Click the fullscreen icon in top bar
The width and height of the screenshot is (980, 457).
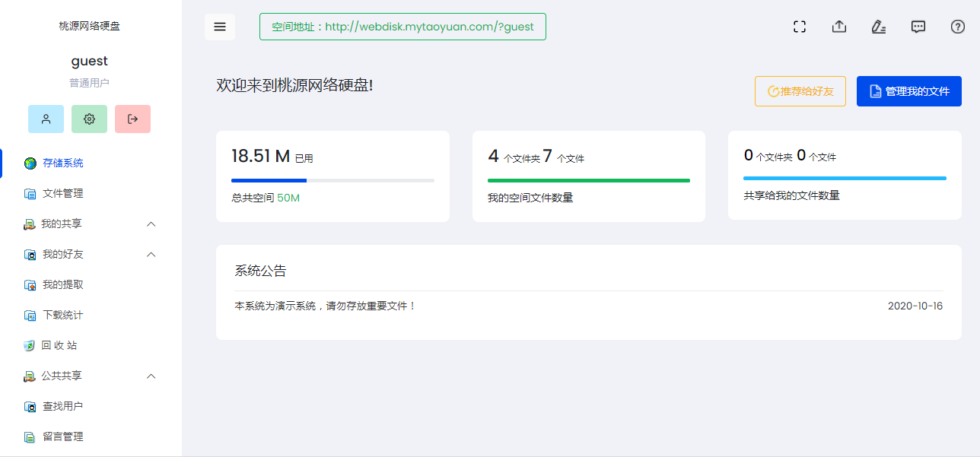(x=799, y=27)
